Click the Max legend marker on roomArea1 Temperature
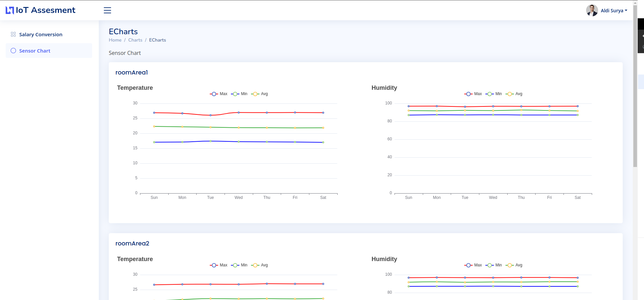644x300 pixels. [214, 94]
